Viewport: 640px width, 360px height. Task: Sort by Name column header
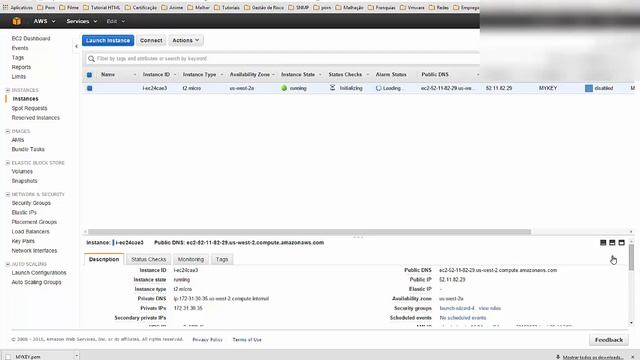[108, 75]
